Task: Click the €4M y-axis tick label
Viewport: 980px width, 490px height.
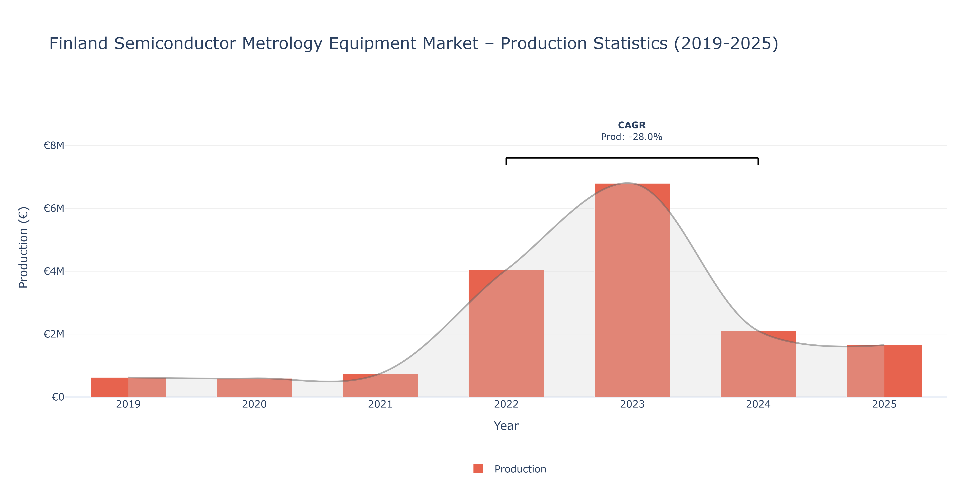Action: 54,271
